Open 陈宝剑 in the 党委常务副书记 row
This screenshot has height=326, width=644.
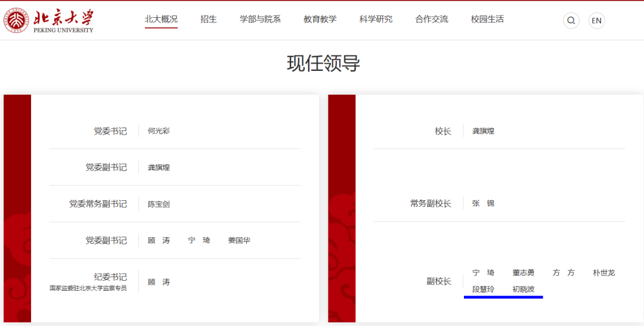(x=159, y=204)
